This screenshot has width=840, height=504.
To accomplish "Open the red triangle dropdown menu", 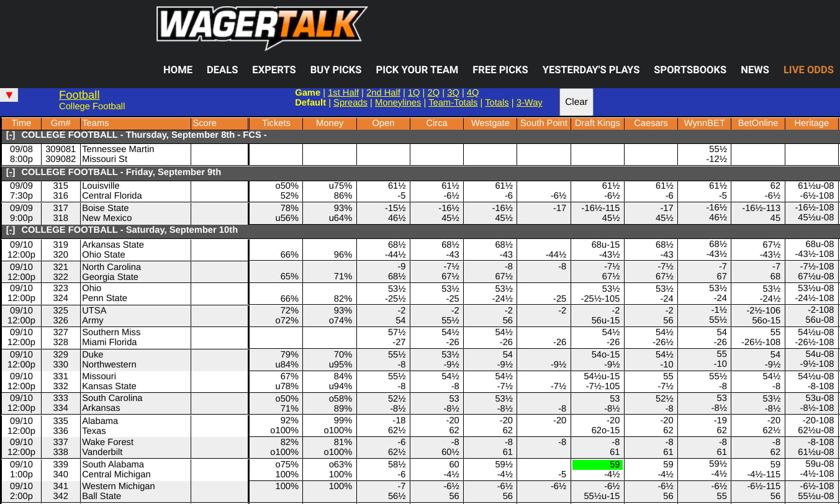I will click(x=9, y=95).
